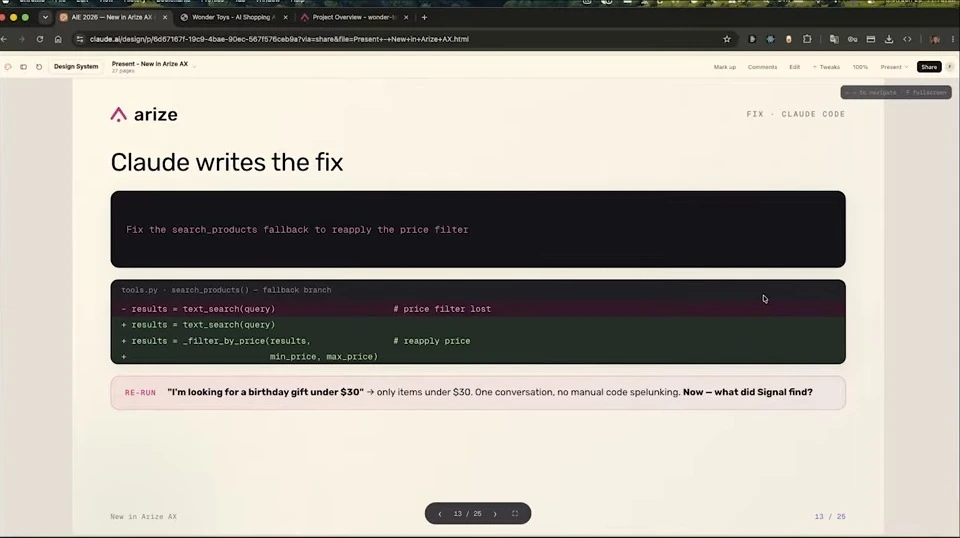Click the FIX · CLAUDE CODE slide label
Screen dimensions: 960x538
click(x=795, y=114)
